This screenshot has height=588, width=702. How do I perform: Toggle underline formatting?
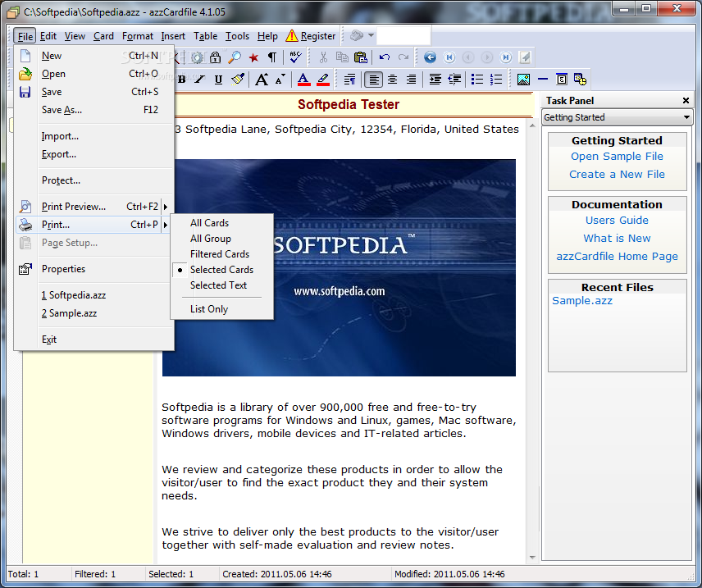(218, 80)
